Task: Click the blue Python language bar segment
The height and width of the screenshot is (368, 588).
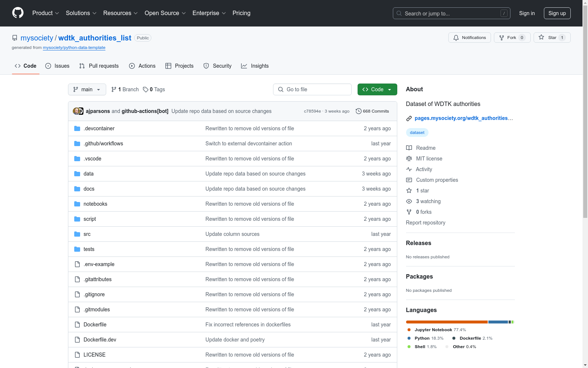Action: (x=498, y=322)
